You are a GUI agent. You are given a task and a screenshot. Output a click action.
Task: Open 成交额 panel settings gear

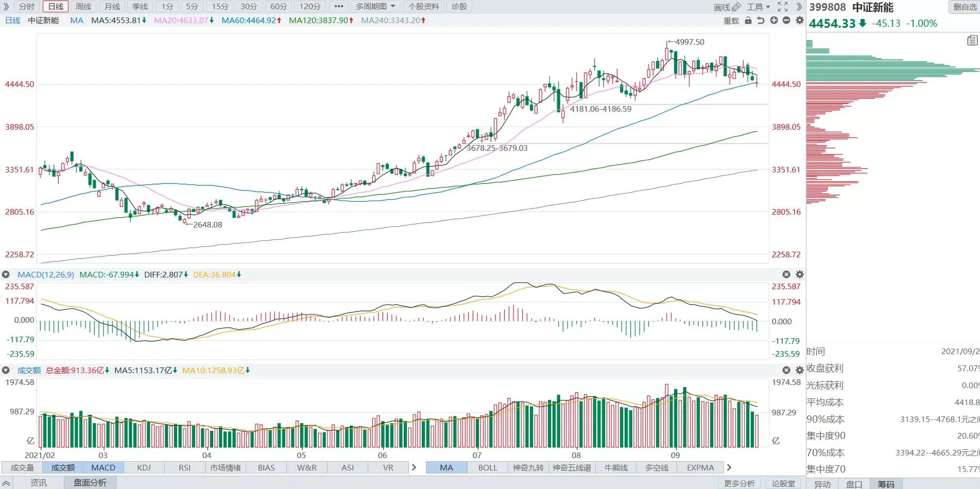tap(800, 370)
